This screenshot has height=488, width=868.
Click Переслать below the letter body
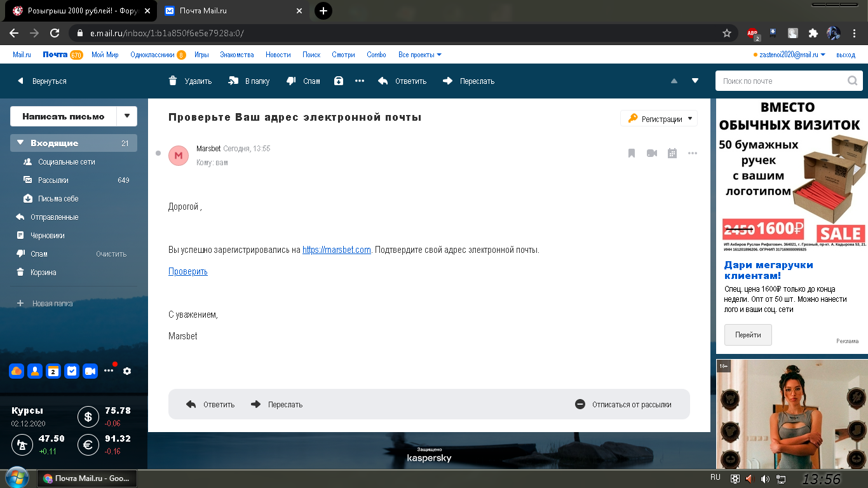click(x=276, y=404)
